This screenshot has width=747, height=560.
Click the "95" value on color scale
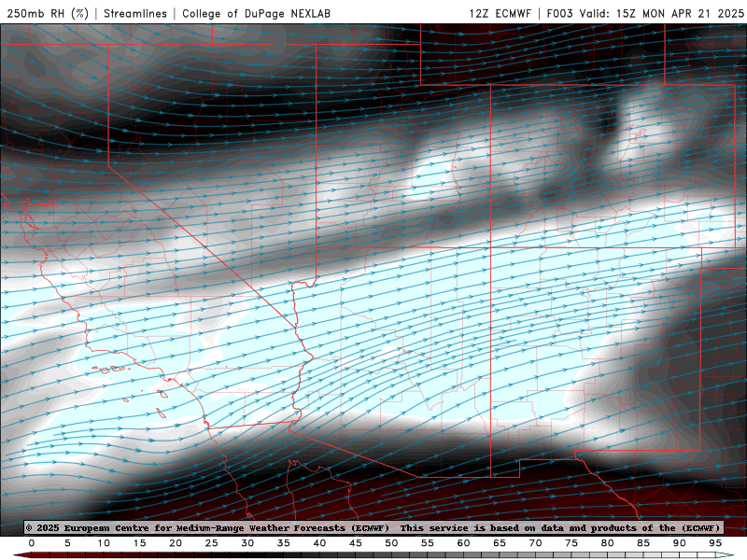[x=715, y=543]
